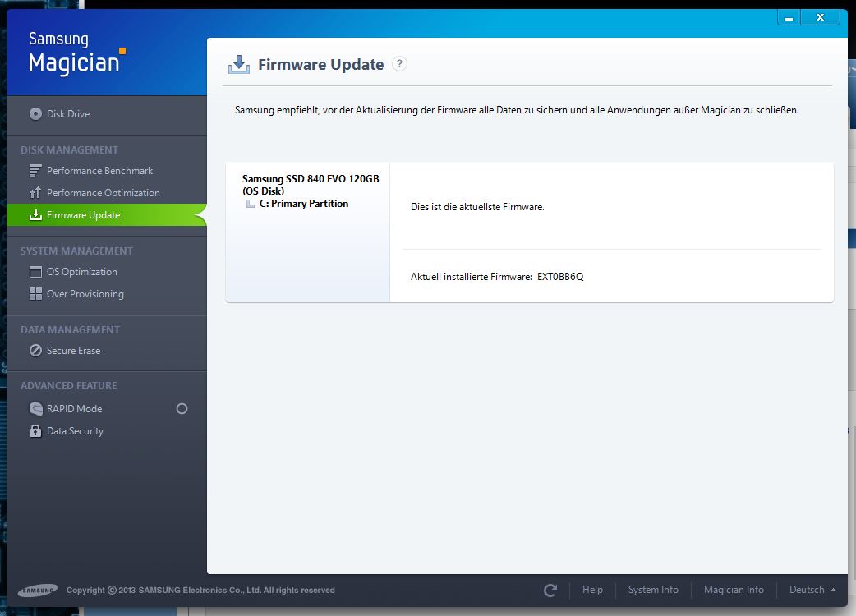Screen dimensions: 856x616
Task: Click firmware version text EXT0BB6Q
Action: [x=560, y=277]
